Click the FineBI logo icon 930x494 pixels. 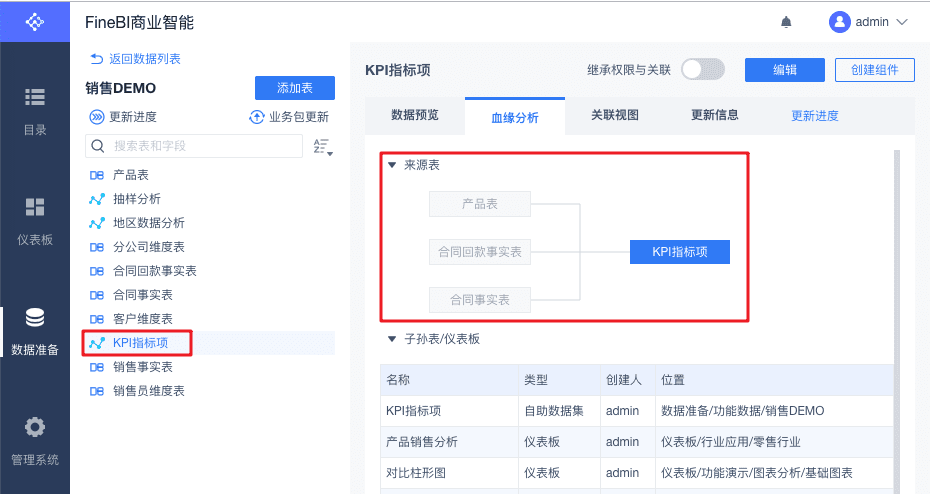click(x=35, y=21)
